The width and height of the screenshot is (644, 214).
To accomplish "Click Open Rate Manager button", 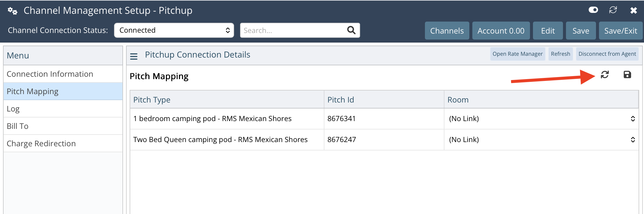I will click(517, 54).
